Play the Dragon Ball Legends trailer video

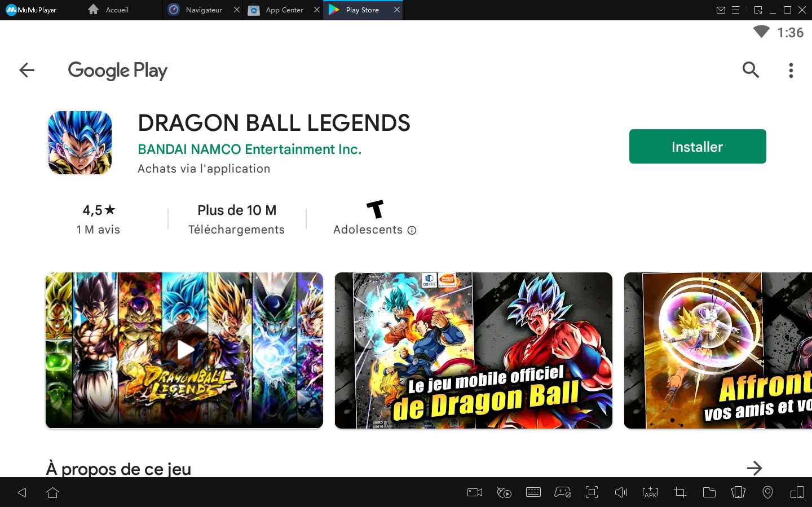tap(184, 350)
